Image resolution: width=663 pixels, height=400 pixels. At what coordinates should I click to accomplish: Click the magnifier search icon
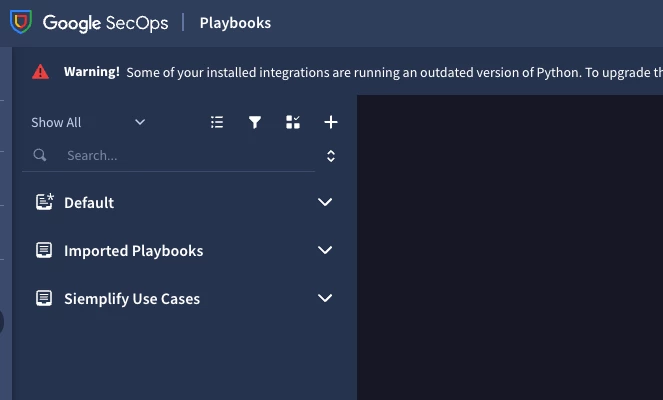tap(40, 155)
